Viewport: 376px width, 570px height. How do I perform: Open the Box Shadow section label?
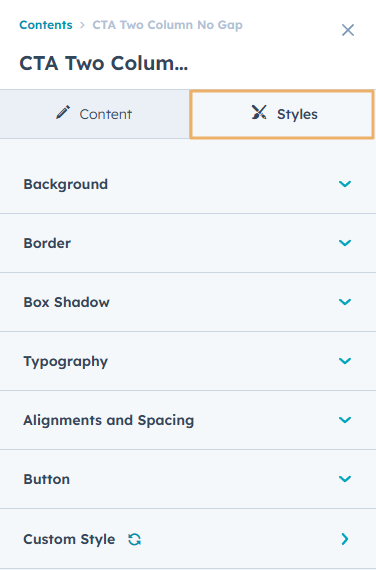pos(67,302)
